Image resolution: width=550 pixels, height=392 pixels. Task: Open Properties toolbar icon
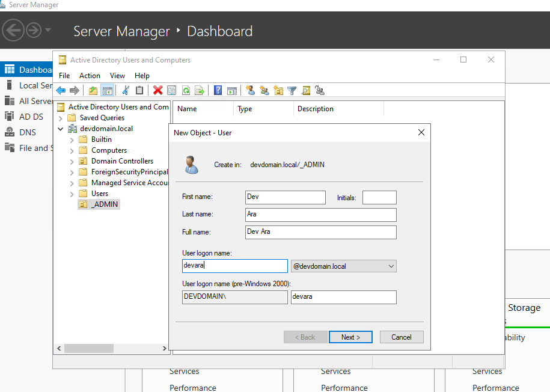click(x=171, y=91)
